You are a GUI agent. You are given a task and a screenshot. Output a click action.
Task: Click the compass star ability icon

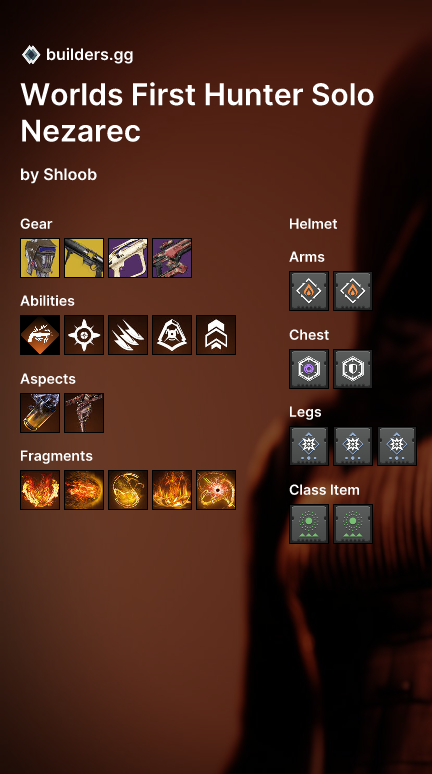(84, 335)
